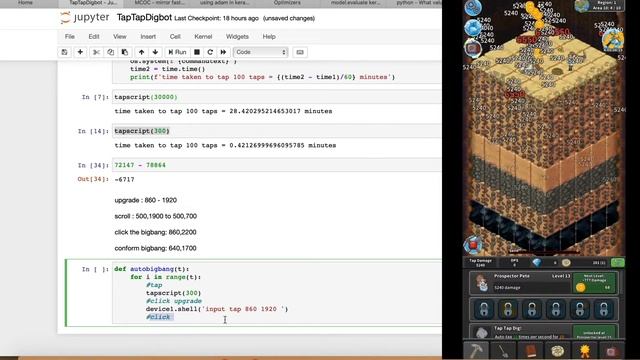Click the sixth locked skill slot
The width and height of the screenshot is (640, 360).
pos(604,309)
